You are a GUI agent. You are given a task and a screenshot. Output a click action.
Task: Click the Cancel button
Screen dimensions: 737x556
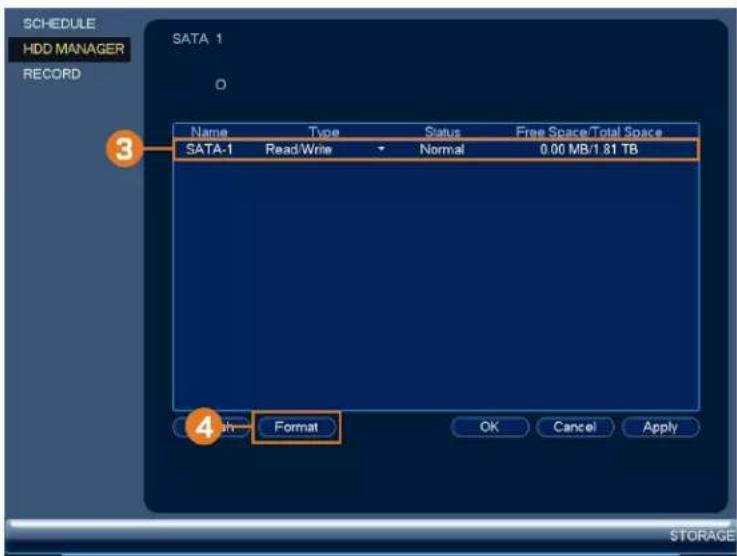[x=575, y=427]
